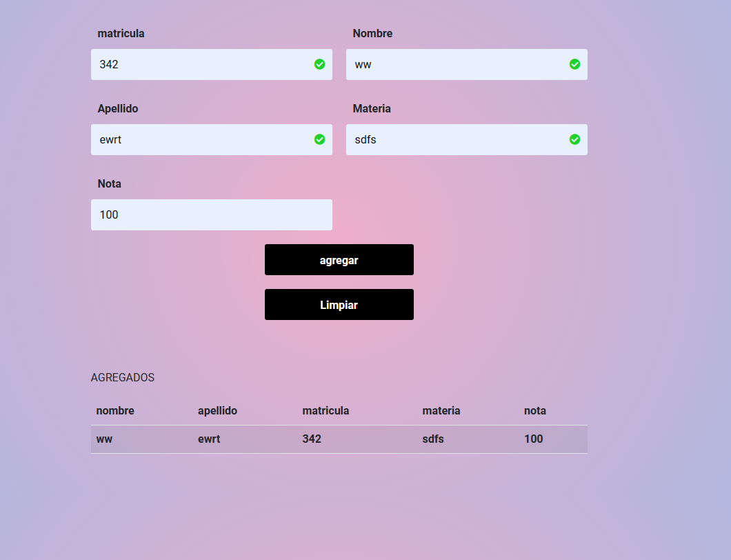Click the AGREGADOS section heading

tap(122, 377)
